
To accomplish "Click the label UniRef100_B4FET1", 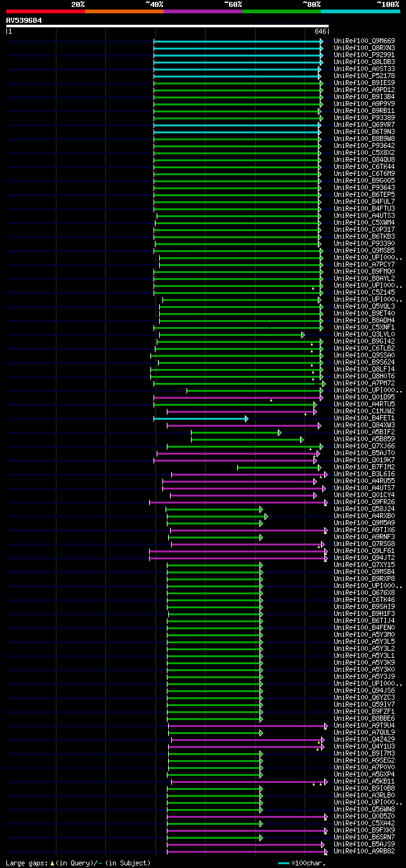I will click(364, 418).
